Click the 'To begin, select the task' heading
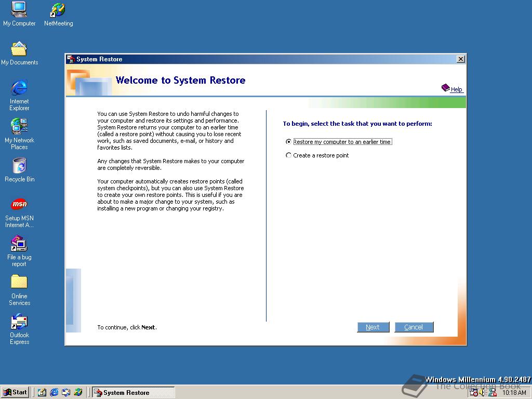The width and height of the screenshot is (532, 399). (357, 124)
